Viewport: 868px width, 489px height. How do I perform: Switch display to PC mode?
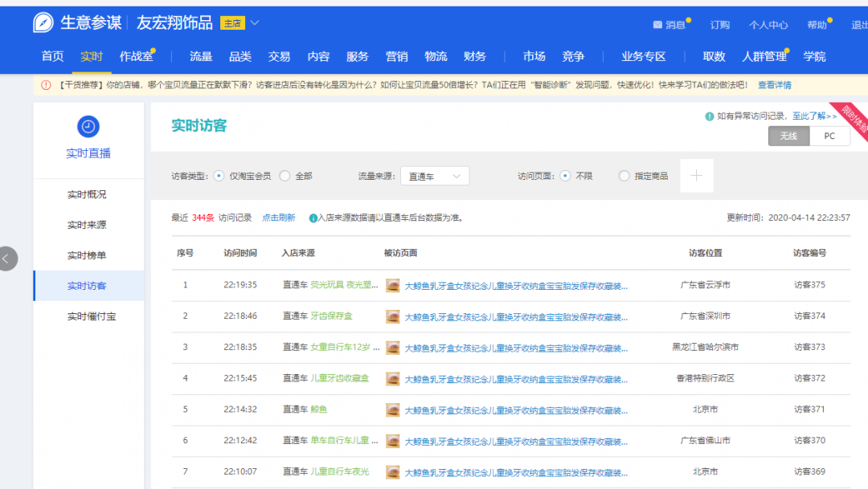point(829,137)
